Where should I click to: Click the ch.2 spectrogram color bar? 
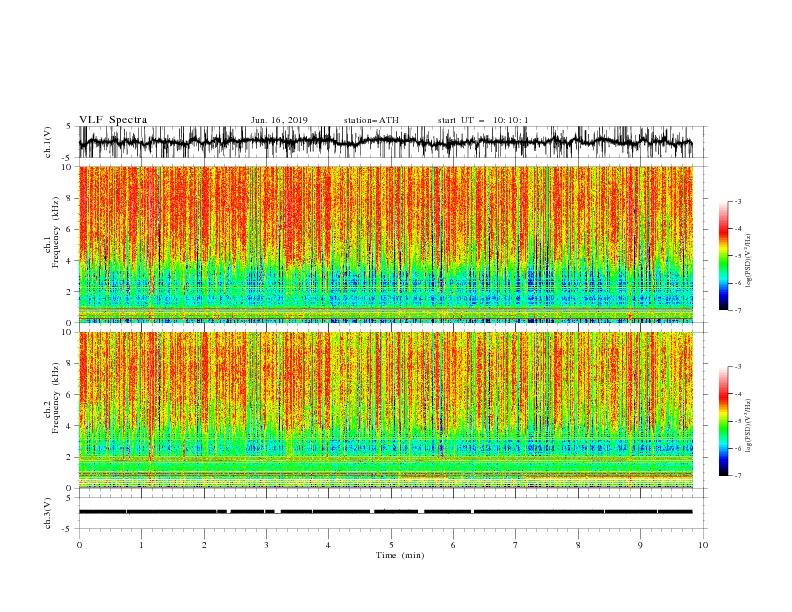tap(724, 421)
